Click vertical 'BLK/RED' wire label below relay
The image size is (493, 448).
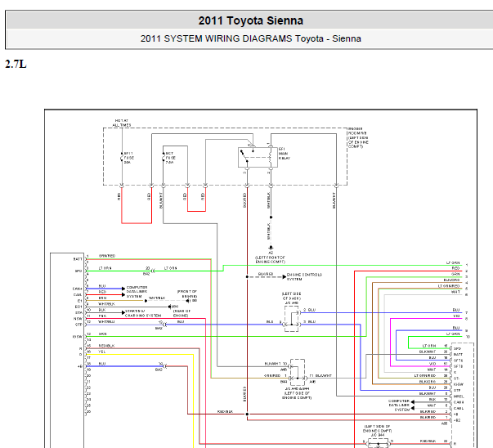coord(244,200)
